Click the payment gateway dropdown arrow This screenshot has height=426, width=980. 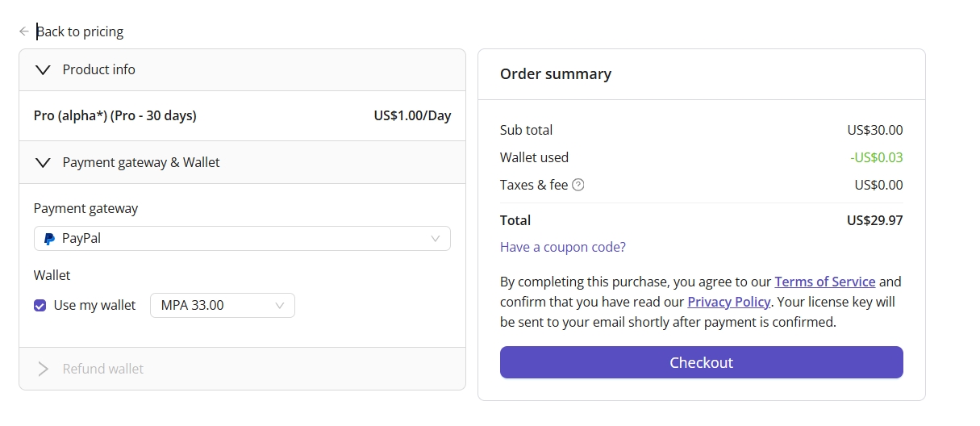(x=436, y=239)
